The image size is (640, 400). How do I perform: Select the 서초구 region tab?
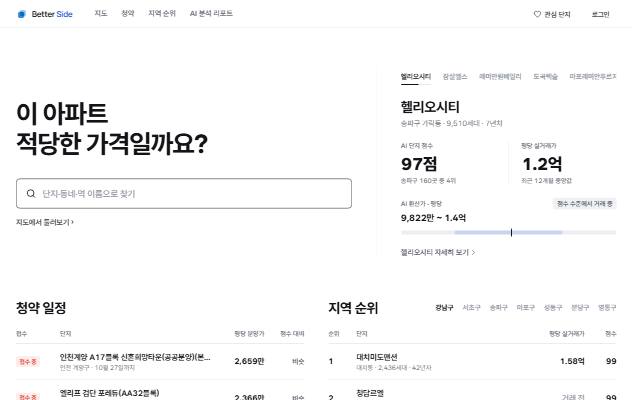point(471,307)
